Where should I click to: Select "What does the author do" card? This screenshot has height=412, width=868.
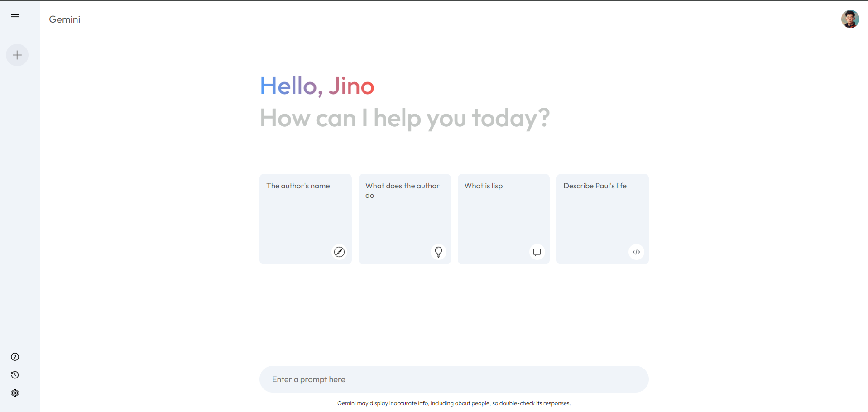coord(405,219)
